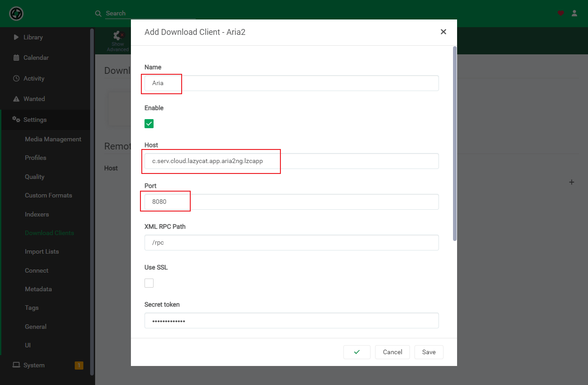This screenshot has width=588, height=385.
Task: Uncheck the Enable checkbox
Action: click(149, 124)
